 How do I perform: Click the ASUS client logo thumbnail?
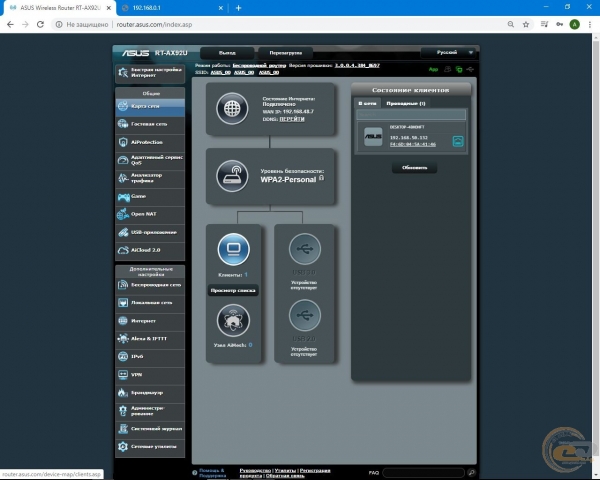coord(373,137)
